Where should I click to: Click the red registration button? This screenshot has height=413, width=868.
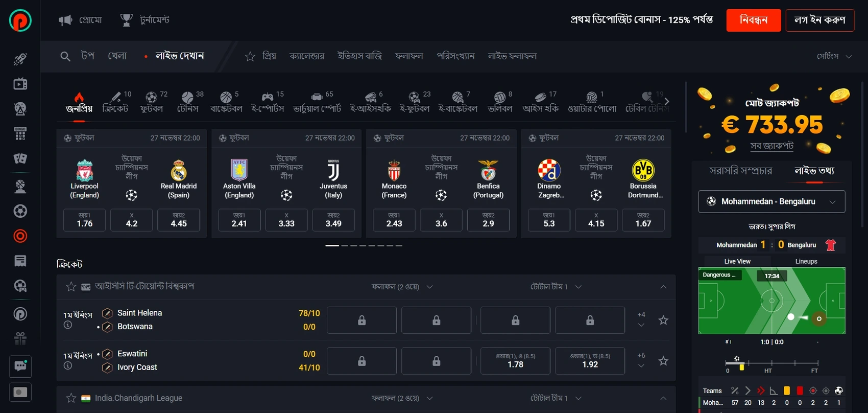point(754,20)
